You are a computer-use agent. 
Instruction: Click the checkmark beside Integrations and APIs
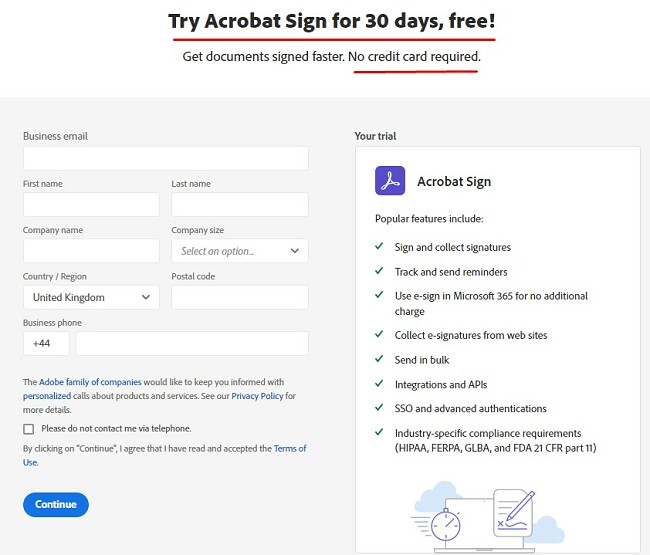(379, 384)
